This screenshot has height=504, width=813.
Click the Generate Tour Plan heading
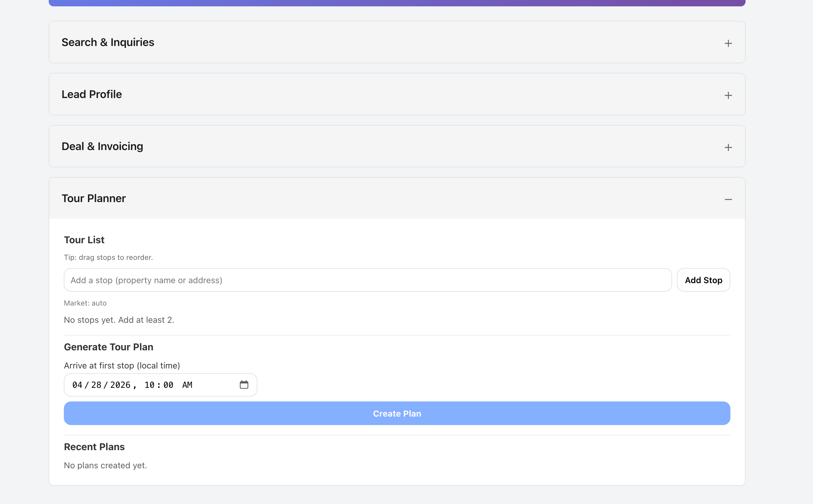[109, 347]
